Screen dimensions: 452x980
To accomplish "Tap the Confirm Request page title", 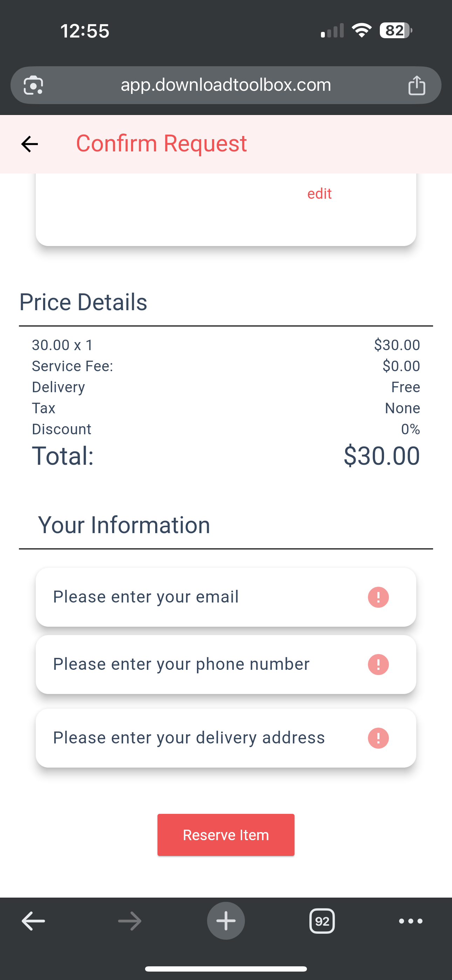I will tap(161, 143).
